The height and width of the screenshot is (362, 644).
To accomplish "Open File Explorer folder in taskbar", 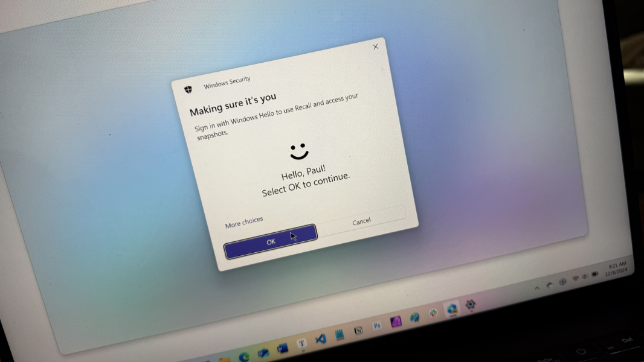I will [x=225, y=360].
